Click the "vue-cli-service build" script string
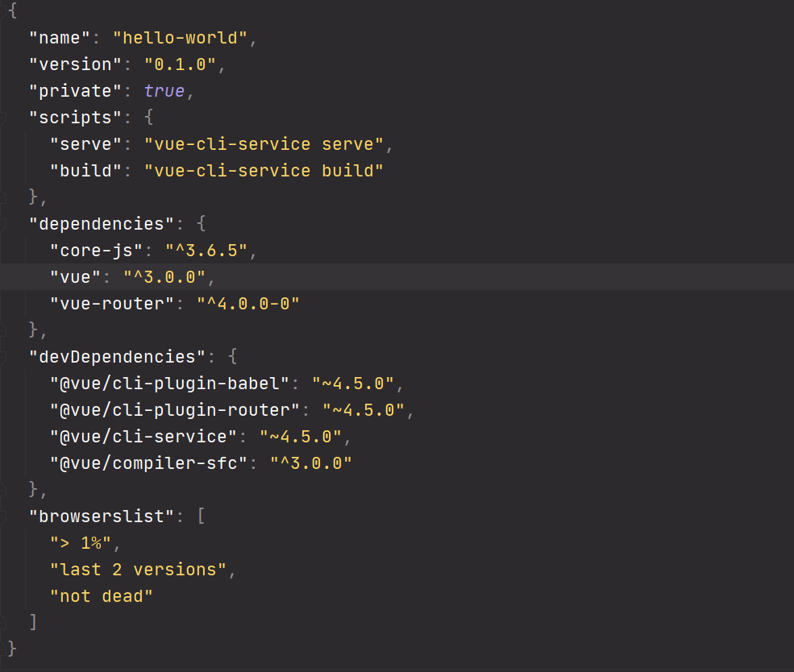The image size is (794, 672). tap(264, 171)
